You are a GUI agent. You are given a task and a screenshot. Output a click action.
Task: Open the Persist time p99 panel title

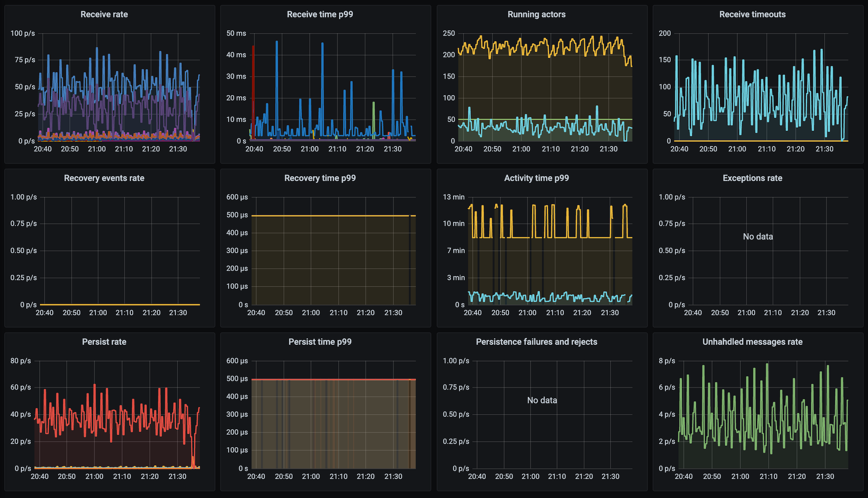click(320, 342)
